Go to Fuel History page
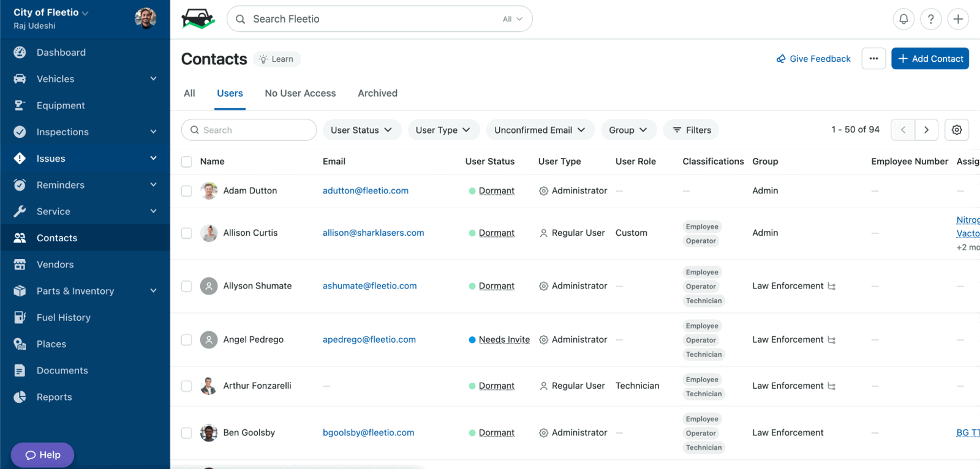This screenshot has height=469, width=980. (85, 317)
